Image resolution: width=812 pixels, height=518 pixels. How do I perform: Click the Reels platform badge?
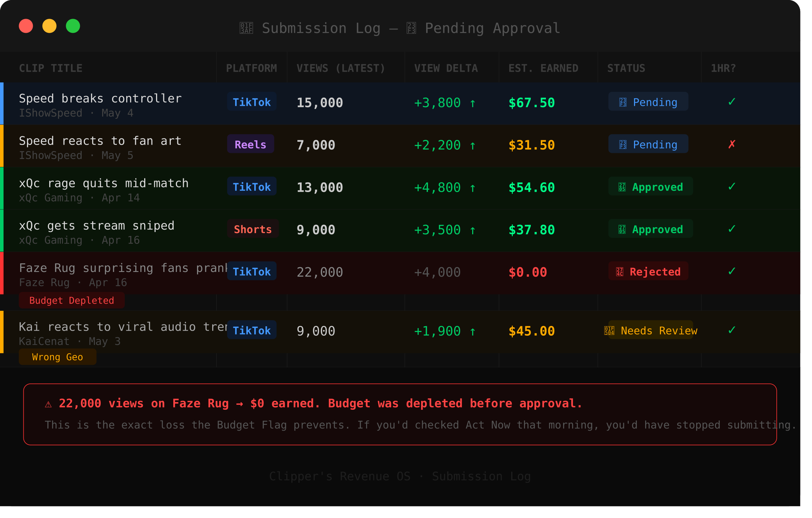click(x=250, y=144)
